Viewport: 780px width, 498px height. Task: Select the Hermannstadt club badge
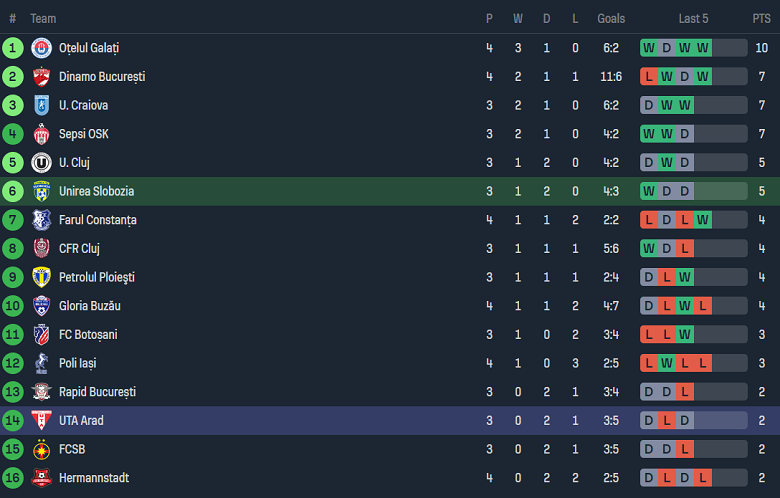tap(41, 478)
